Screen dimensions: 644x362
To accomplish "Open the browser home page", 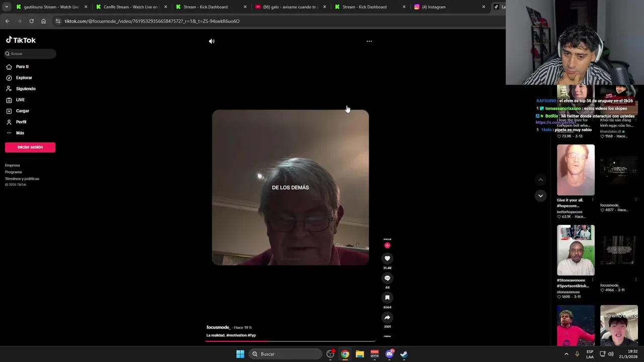I will tap(43, 21).
